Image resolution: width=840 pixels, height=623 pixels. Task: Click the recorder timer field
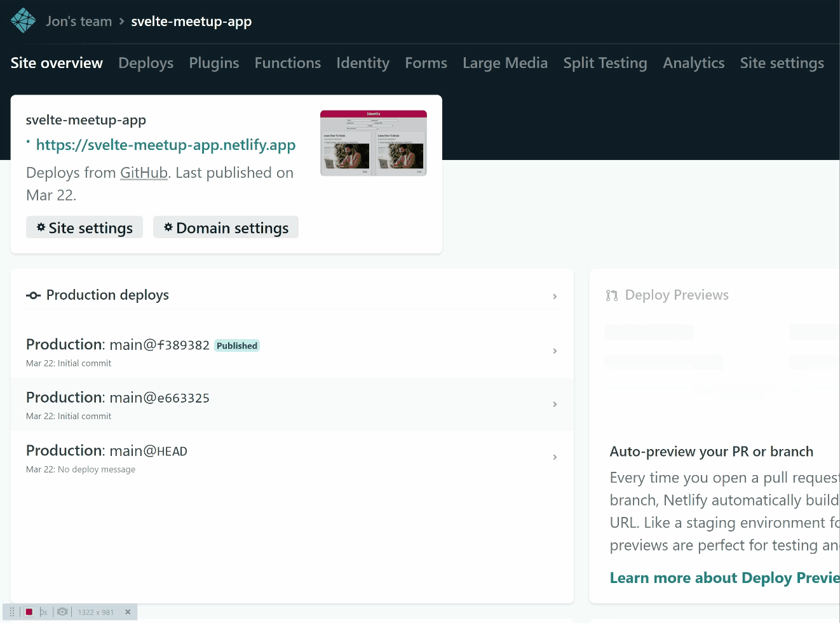point(43,612)
